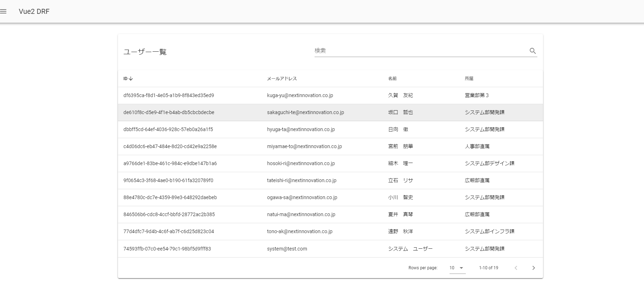
Task: Go to next page chevron
Action: [x=533, y=268]
